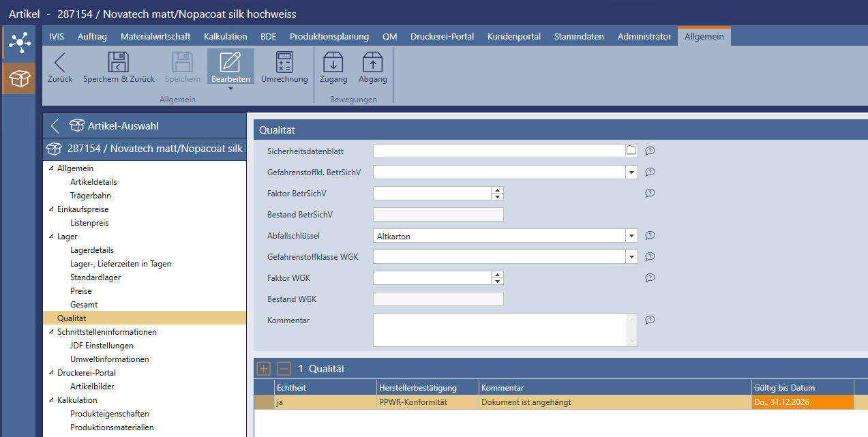This screenshot has height=437, width=868.
Task: Open the QM tab
Action: [x=390, y=37]
